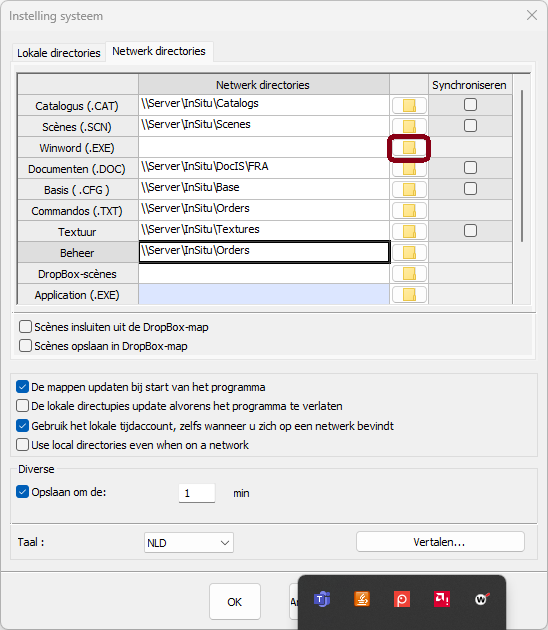This screenshot has width=548, height=630.
Task: Click highlighted folder icon for Winword (.EXE)
Action: point(409,148)
